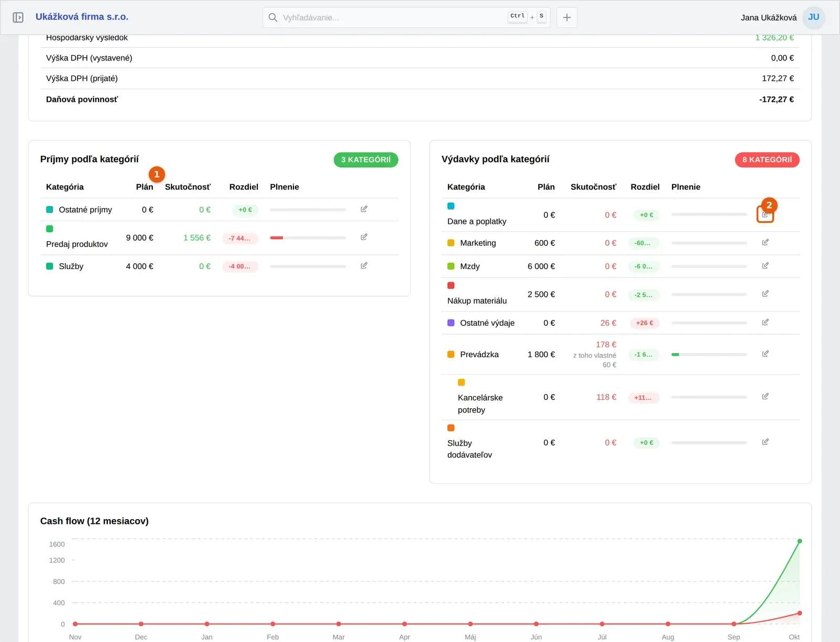
Task: Click the plus add-new button
Action: click(x=567, y=17)
